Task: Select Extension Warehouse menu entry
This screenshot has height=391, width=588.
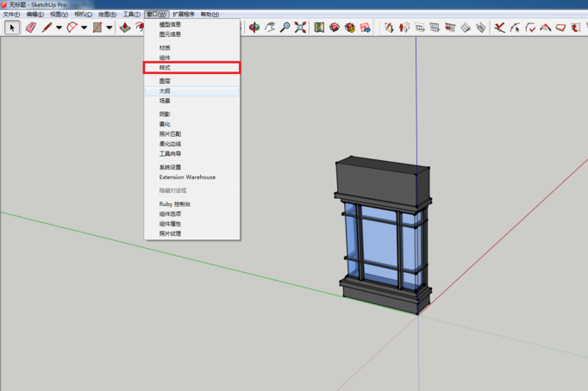Action: tap(187, 177)
